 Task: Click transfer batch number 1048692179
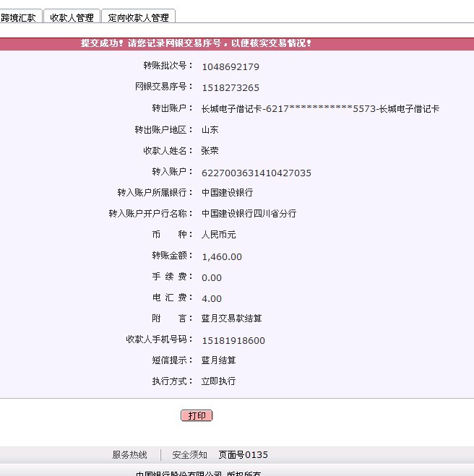[x=230, y=67]
